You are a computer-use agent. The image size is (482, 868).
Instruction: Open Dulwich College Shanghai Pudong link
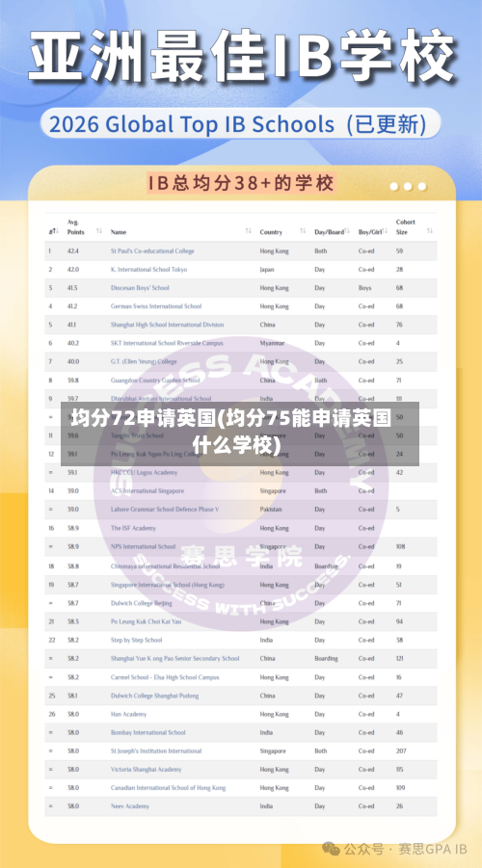(154, 696)
